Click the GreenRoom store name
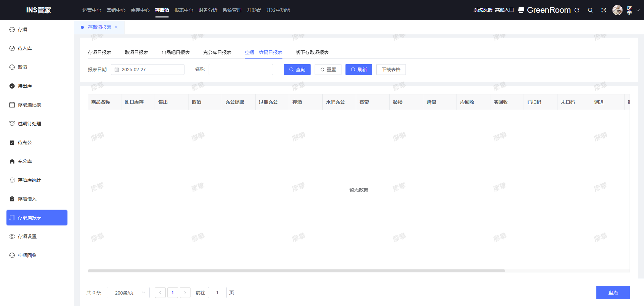 [x=549, y=10]
